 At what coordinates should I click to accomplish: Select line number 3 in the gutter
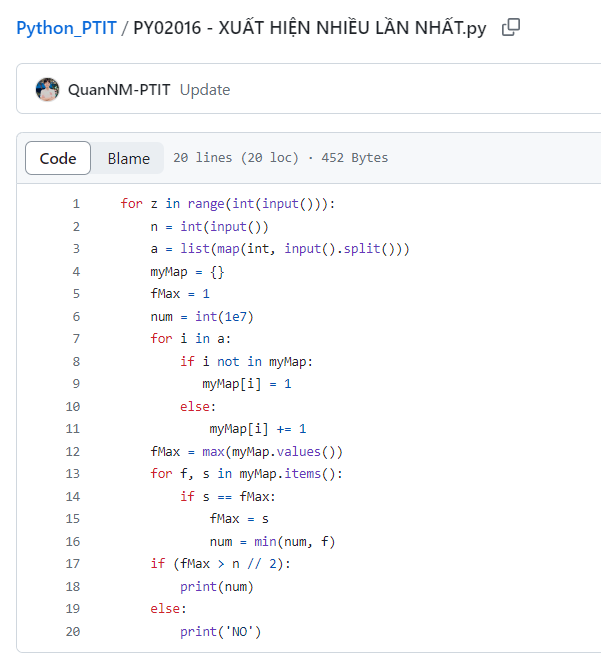tap(75, 249)
